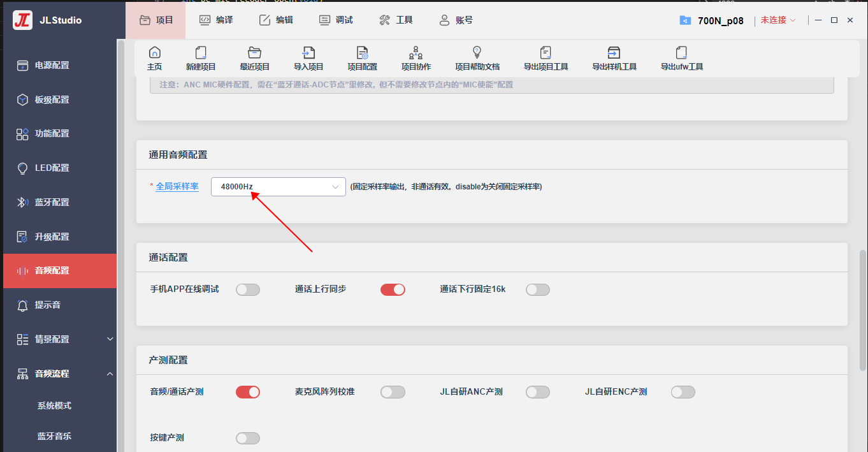
Task: Open the 调试 top tab
Action: [x=336, y=20]
